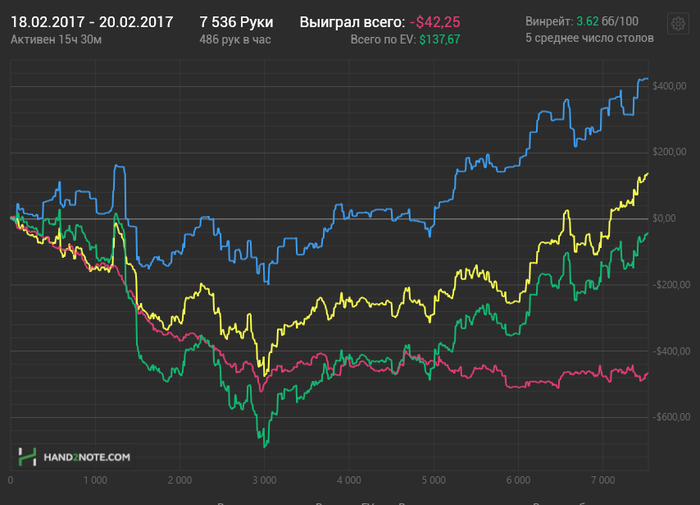Click the 3 000 x-axis label
This screenshot has width=700, height=505.
point(264,480)
